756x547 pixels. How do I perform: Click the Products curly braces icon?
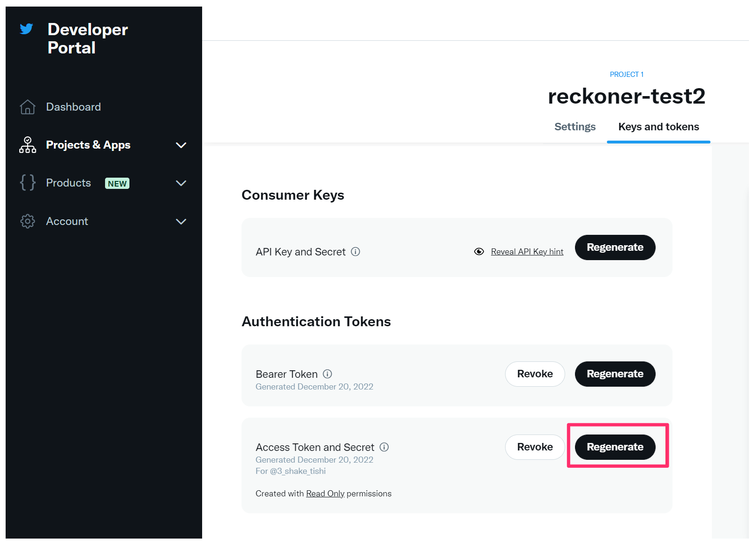(x=28, y=183)
